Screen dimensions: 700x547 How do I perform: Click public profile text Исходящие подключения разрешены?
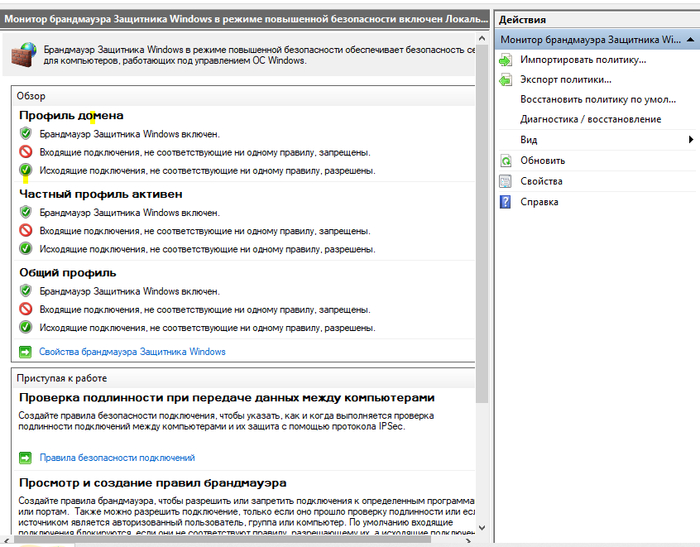point(207,328)
